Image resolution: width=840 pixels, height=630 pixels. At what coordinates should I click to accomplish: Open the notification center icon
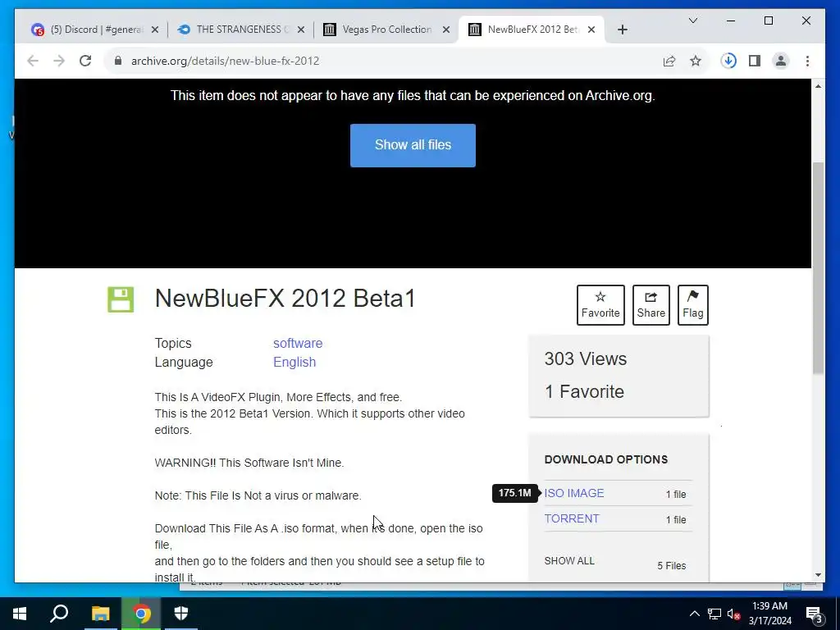coord(813,614)
